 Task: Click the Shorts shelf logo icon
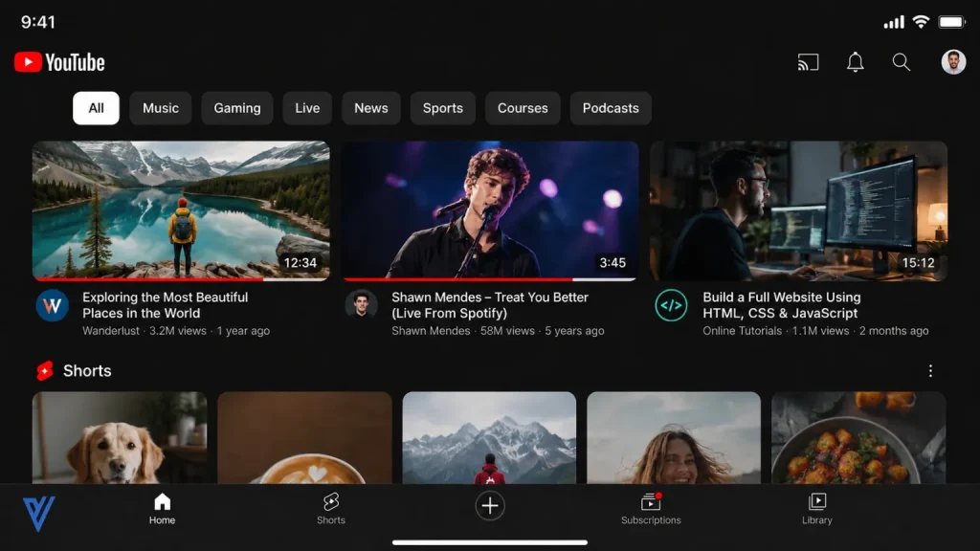coord(45,371)
